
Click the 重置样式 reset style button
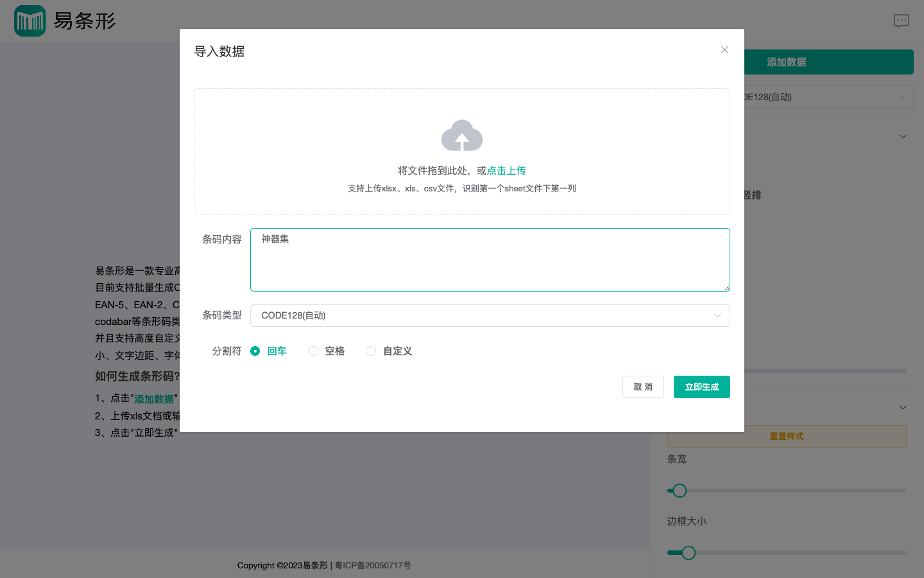787,436
